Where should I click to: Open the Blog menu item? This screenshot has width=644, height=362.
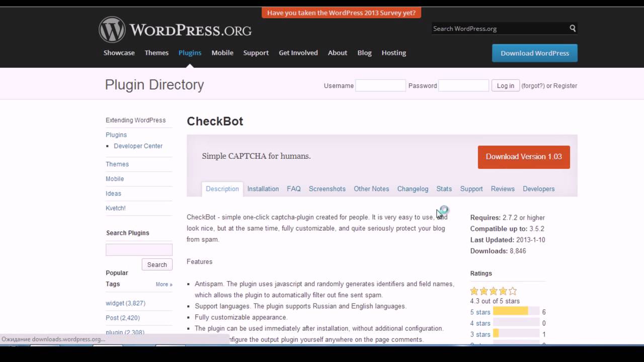(364, 53)
